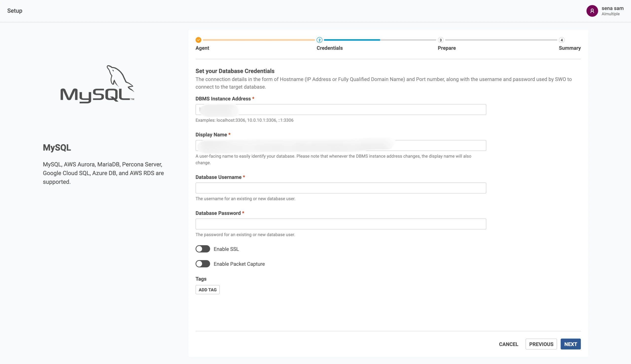The width and height of the screenshot is (631, 364).
Task: Click the 'Enable Packet Capture' label text
Action: (x=239, y=264)
